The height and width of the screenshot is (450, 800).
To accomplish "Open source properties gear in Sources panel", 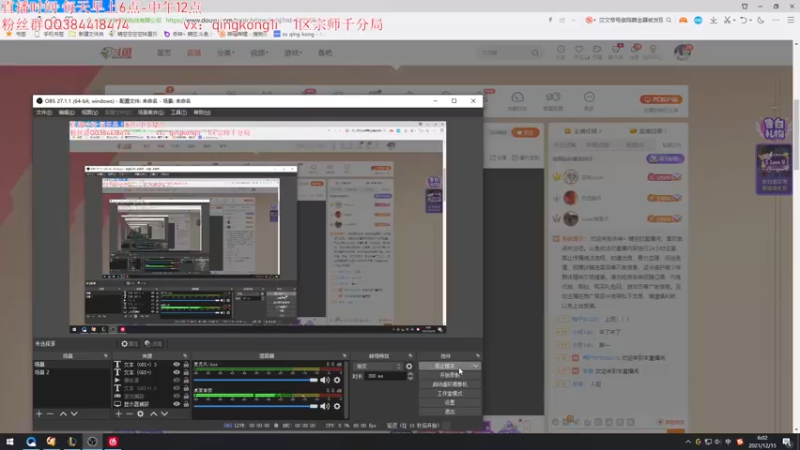I will [x=140, y=414].
